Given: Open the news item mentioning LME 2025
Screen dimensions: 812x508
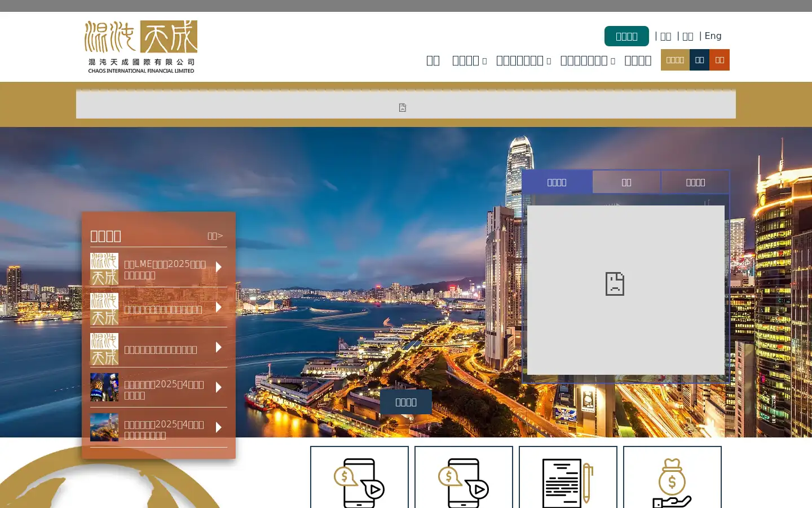Looking at the screenshot, I should [165, 269].
